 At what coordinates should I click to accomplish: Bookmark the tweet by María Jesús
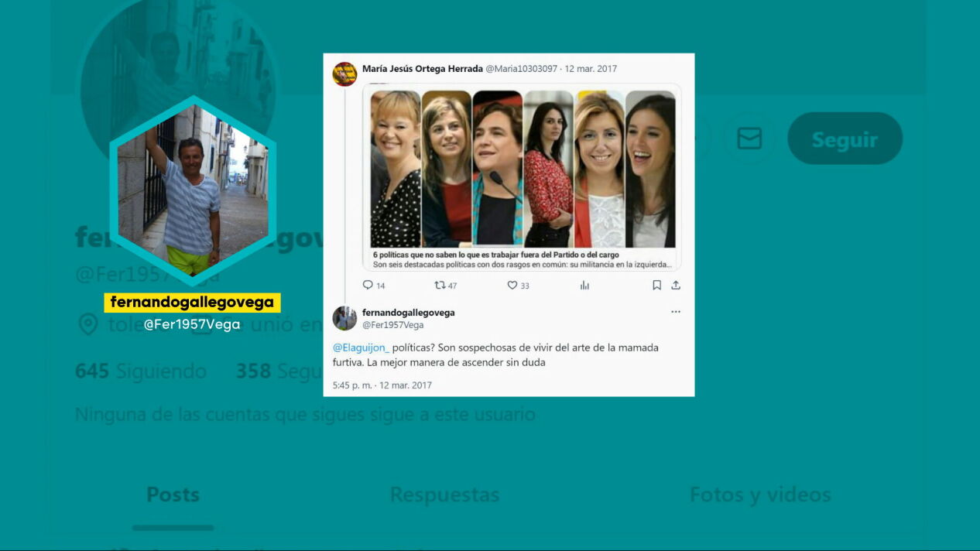click(656, 285)
